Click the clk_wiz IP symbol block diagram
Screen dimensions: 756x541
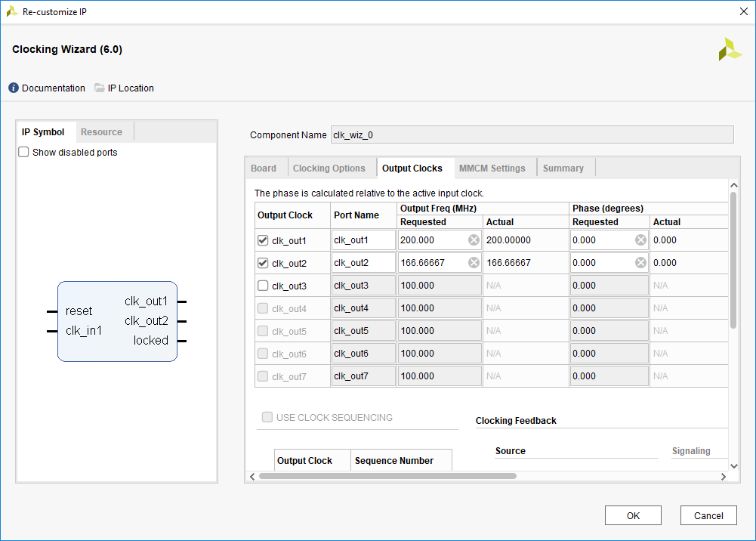117,321
